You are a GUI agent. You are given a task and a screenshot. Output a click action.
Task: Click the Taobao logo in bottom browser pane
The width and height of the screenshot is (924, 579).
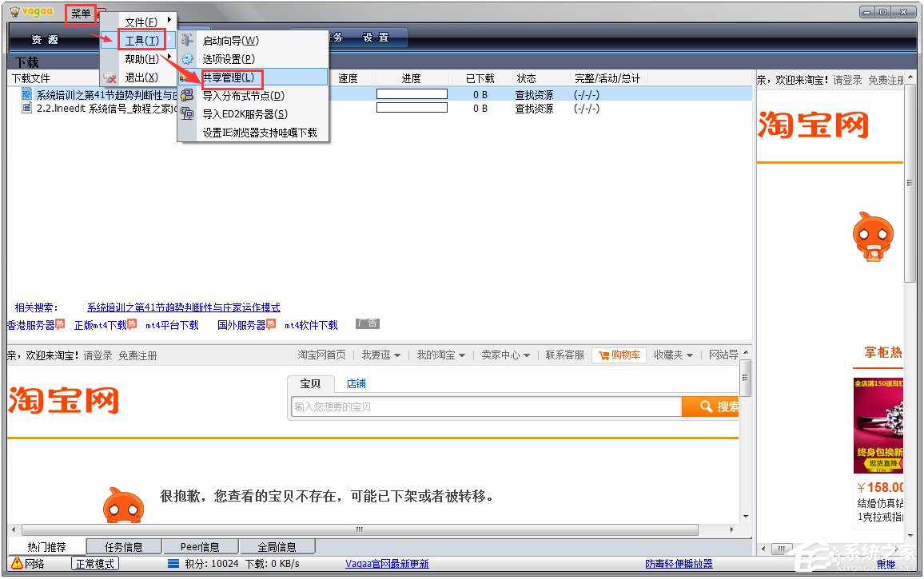pyautogui.click(x=64, y=401)
